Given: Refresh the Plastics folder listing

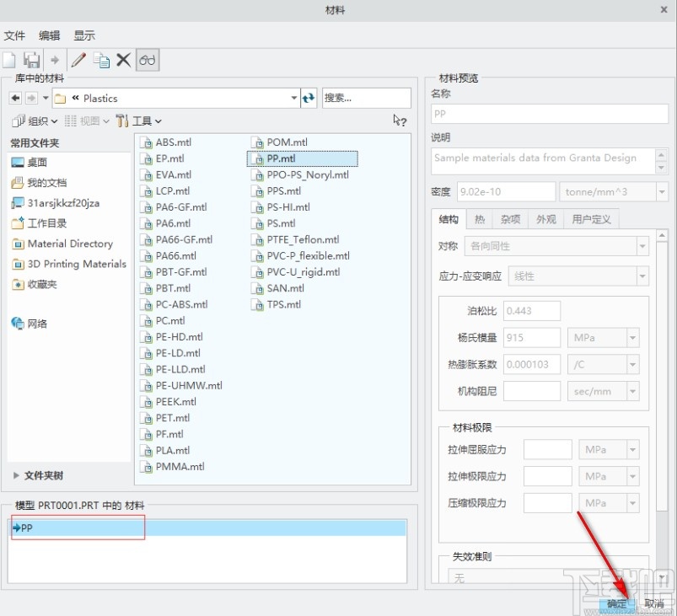Looking at the screenshot, I should (309, 98).
